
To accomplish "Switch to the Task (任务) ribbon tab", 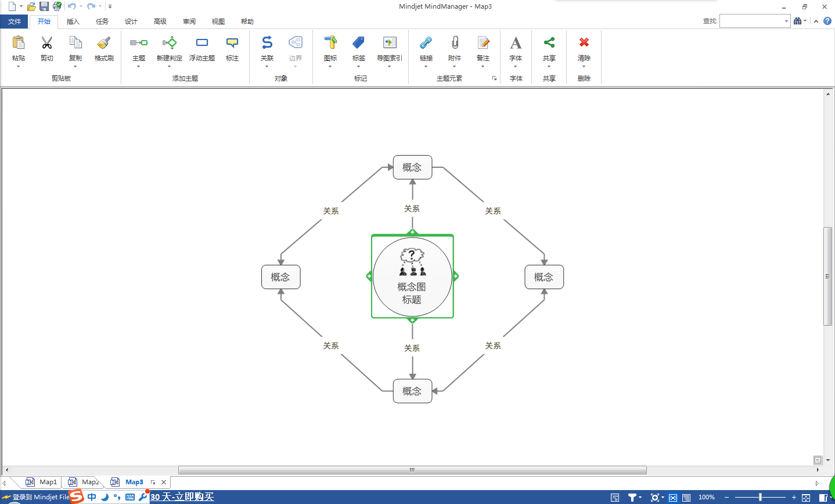I will tap(102, 21).
